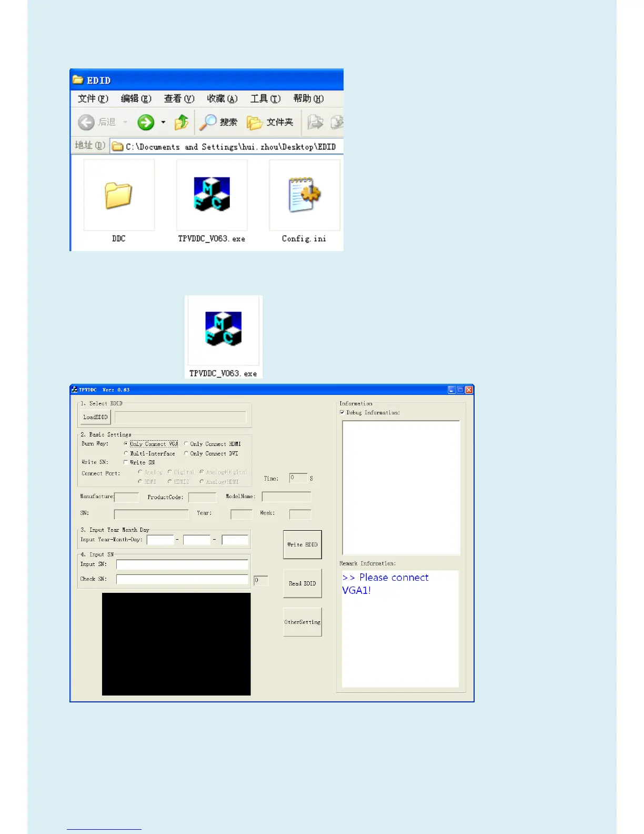Enable the Write SN checkbox
Viewport: 644px width, 834px height.
126,462
